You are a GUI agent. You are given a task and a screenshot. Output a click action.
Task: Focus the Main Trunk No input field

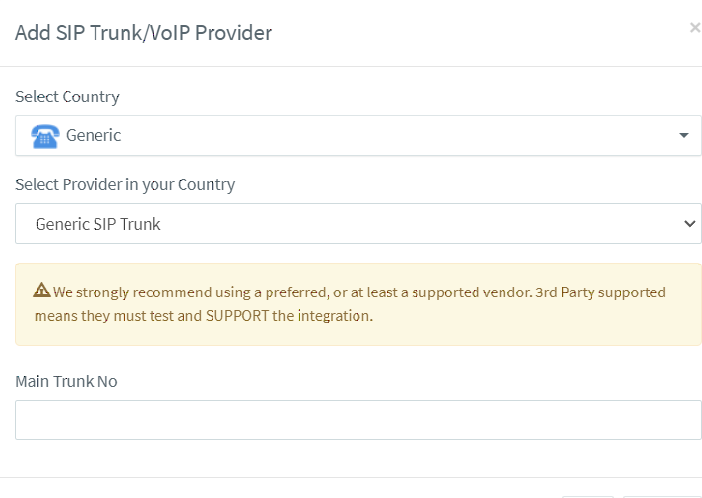358,420
